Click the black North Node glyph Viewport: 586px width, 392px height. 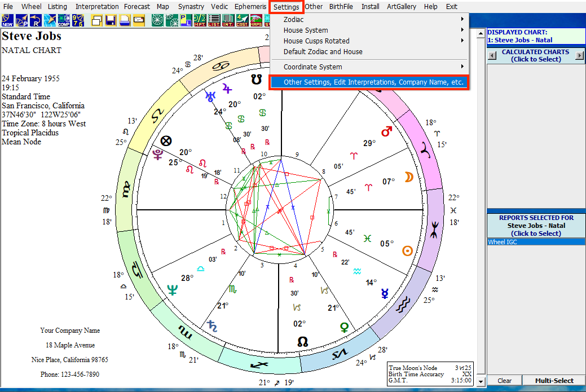point(302,342)
